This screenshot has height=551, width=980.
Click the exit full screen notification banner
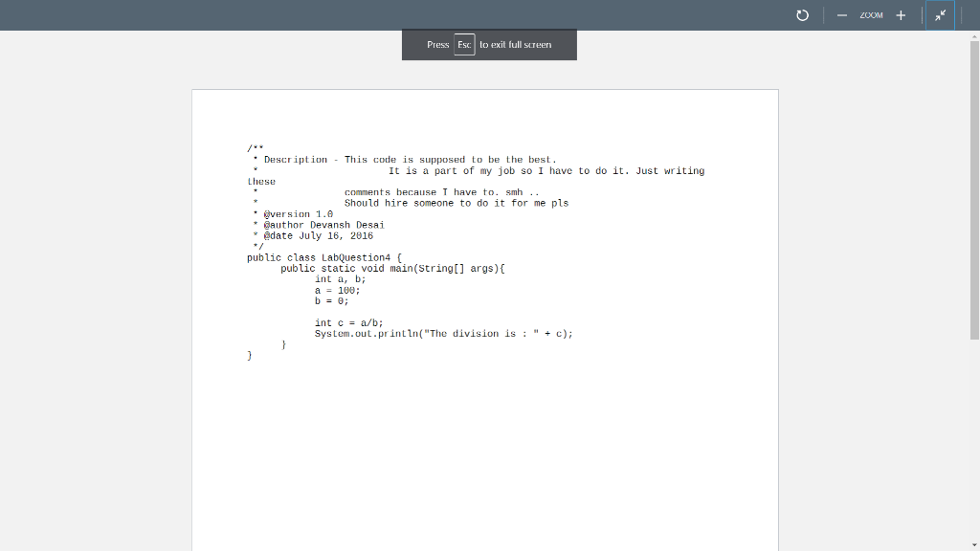[x=489, y=44]
